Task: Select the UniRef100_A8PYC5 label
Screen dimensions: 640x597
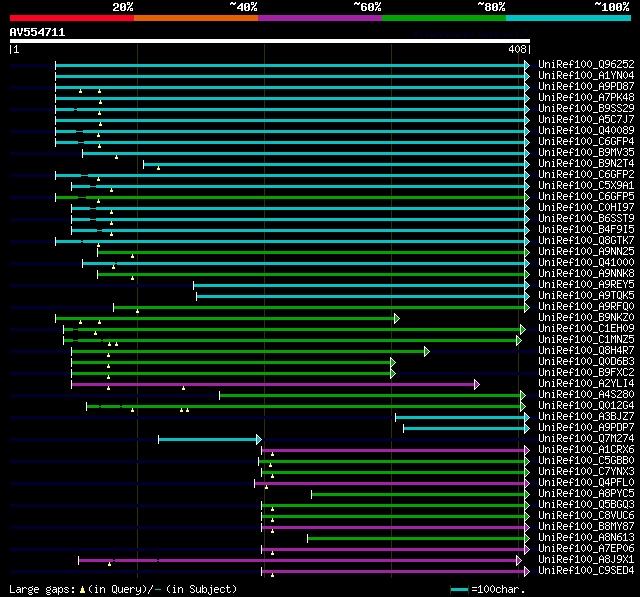Action: tap(586, 494)
